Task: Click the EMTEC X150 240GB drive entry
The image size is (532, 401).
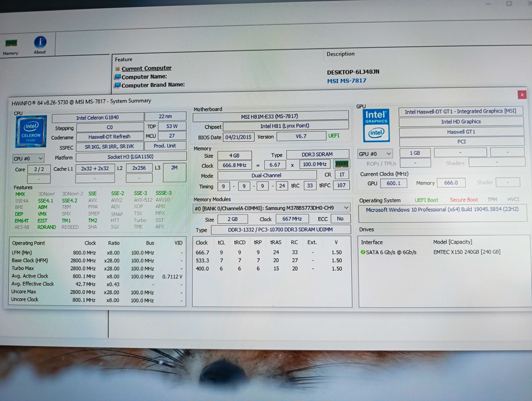Action: pos(467,252)
